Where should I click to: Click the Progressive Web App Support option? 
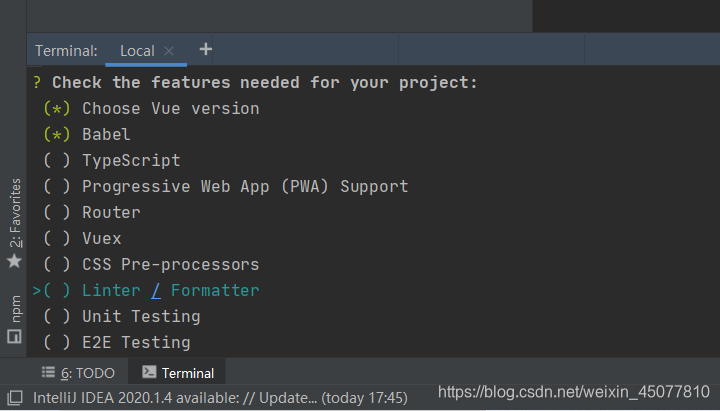(245, 186)
